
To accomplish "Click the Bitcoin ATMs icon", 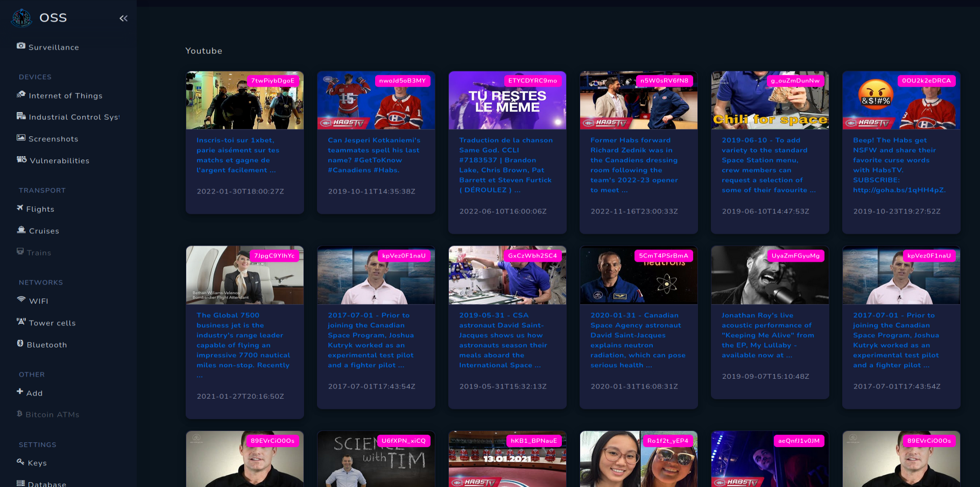I will pos(19,414).
